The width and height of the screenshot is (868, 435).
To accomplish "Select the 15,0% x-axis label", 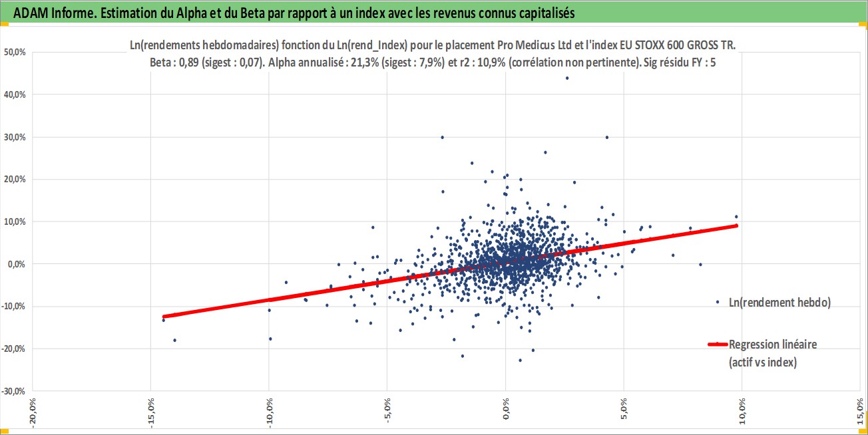I will 862,408.
